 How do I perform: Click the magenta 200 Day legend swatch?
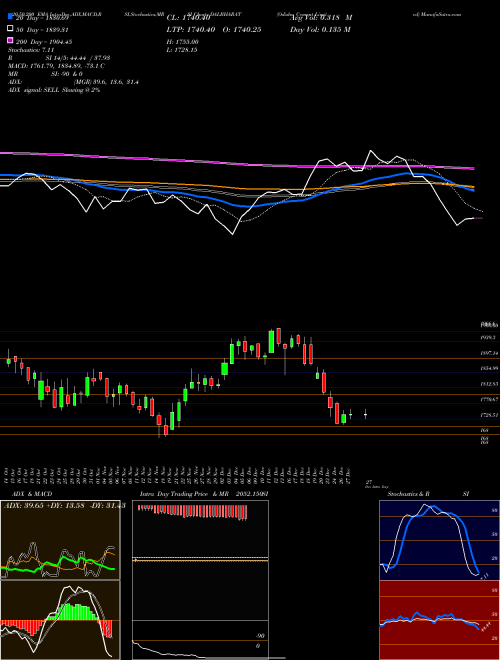[x=11, y=40]
